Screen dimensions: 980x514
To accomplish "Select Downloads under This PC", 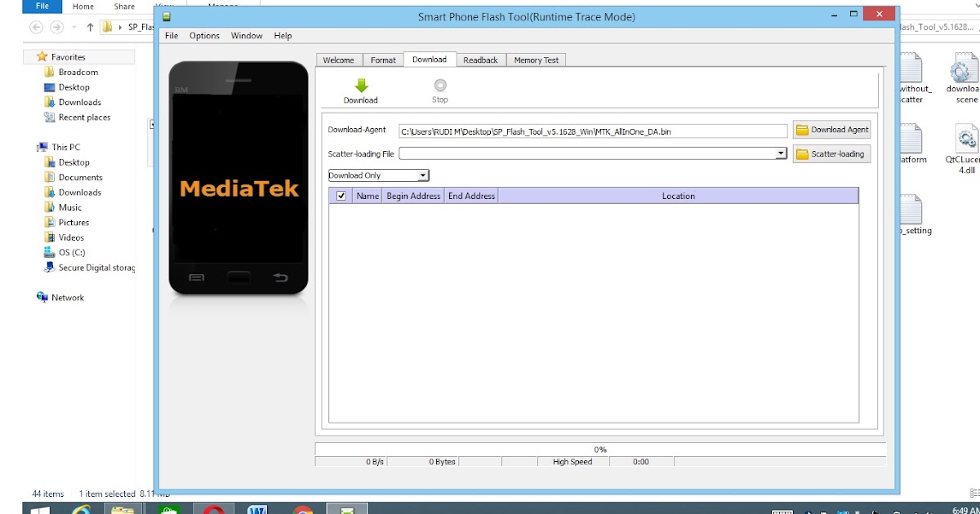I will pyautogui.click(x=80, y=193).
